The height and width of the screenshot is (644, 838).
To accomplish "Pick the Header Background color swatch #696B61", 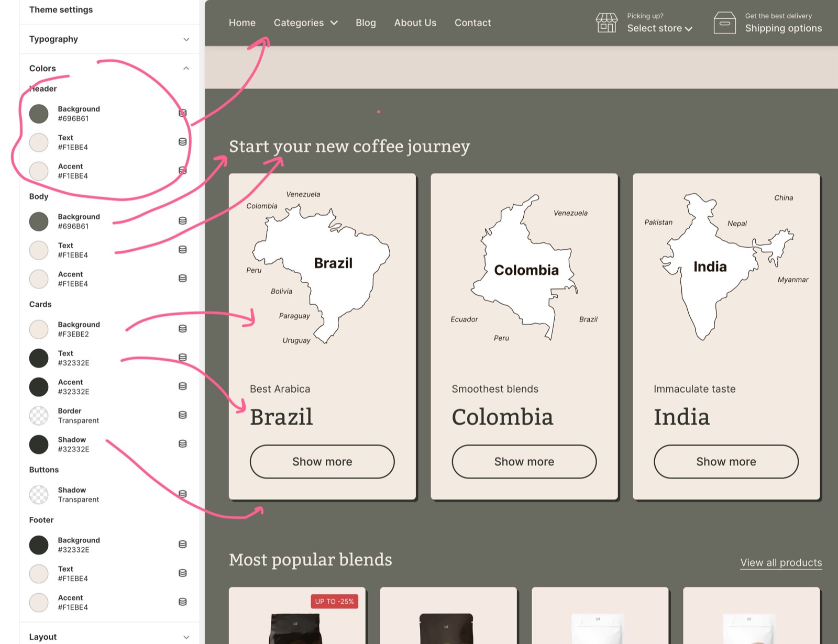I will point(39,114).
